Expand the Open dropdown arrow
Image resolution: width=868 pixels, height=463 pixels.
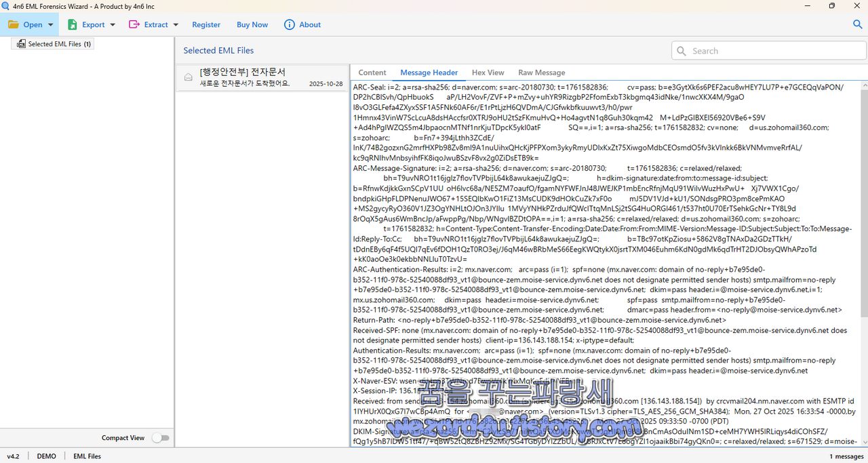click(51, 25)
